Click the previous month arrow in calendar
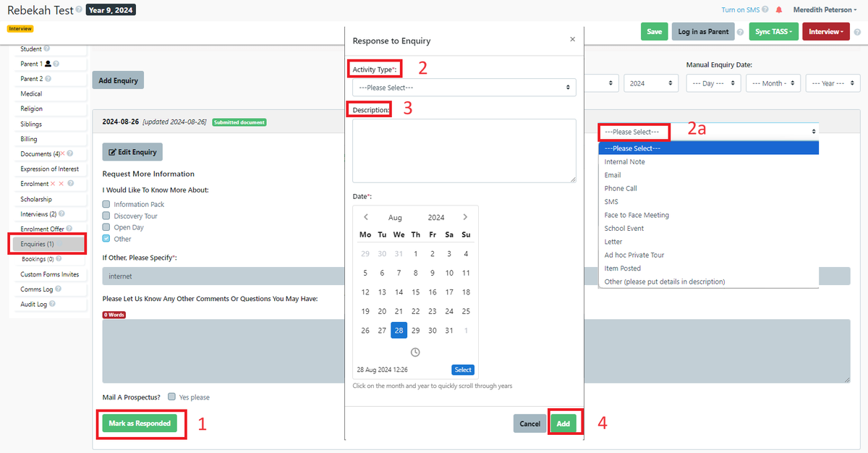Viewport: 868px width, 453px height. [366, 217]
